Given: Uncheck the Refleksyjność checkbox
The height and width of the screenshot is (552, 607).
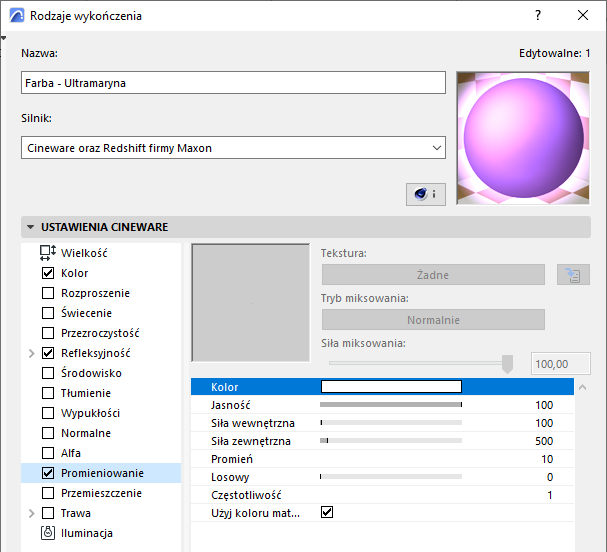Looking at the screenshot, I should [48, 353].
